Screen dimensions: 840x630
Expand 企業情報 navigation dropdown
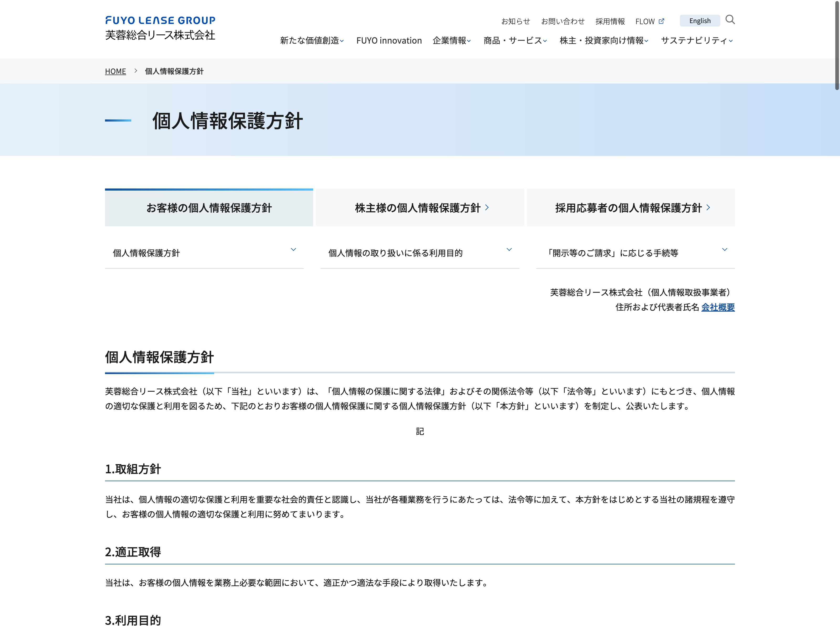451,41
